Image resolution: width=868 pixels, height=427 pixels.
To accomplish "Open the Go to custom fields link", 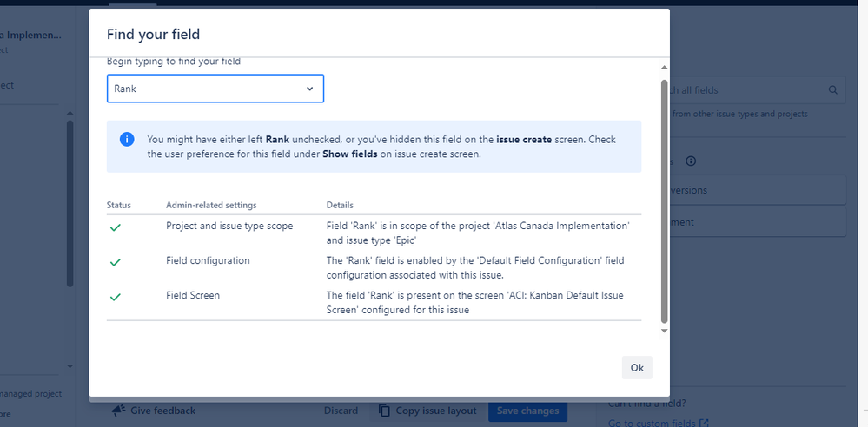I will pyautogui.click(x=659, y=424).
